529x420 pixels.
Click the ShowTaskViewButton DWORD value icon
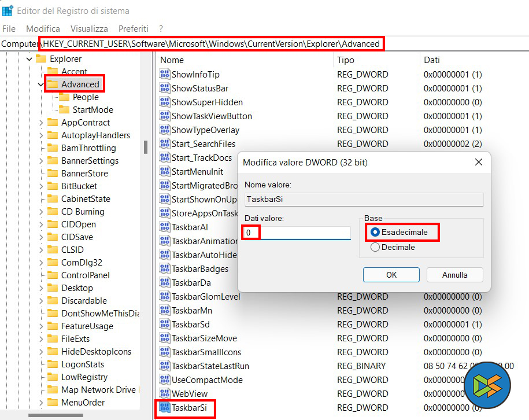[165, 116]
